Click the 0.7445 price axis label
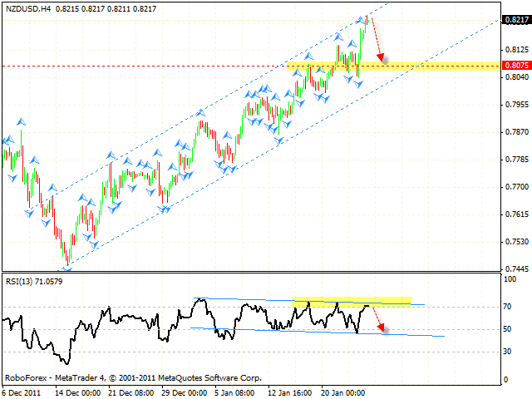Viewport: 532px width, 399px height. point(515,268)
